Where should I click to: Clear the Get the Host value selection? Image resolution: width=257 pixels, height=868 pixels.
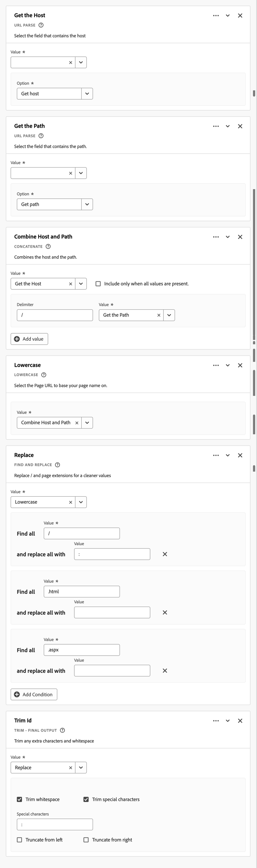[71, 284]
